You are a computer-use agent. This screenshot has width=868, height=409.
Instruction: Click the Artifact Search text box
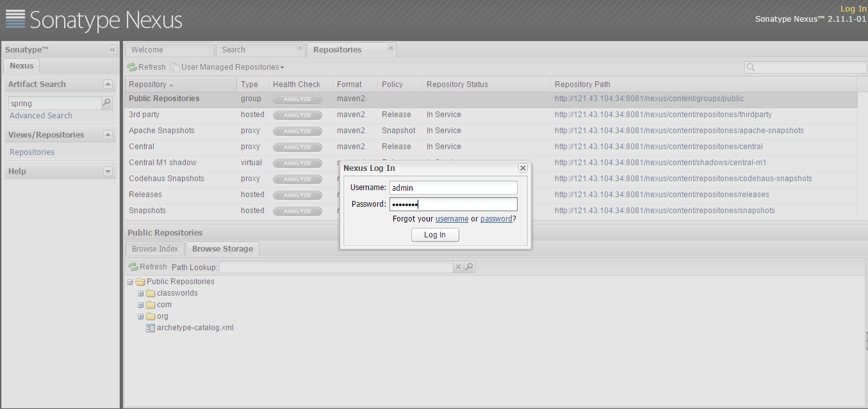point(55,103)
